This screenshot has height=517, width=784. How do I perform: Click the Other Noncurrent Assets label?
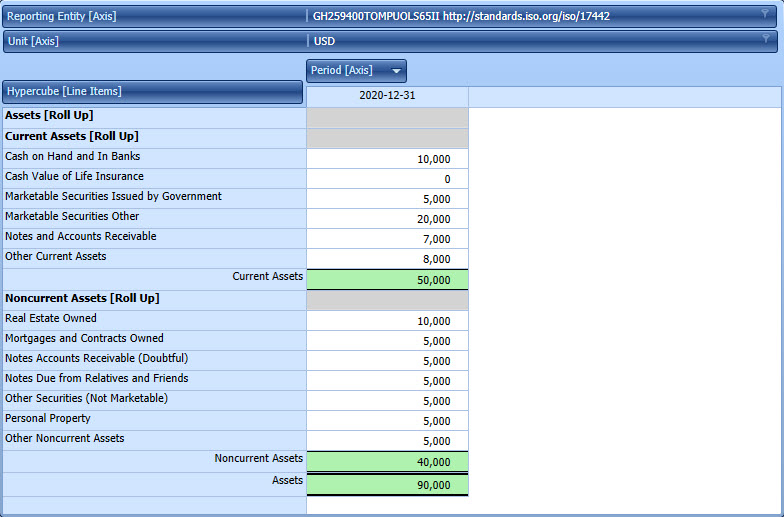point(64,438)
